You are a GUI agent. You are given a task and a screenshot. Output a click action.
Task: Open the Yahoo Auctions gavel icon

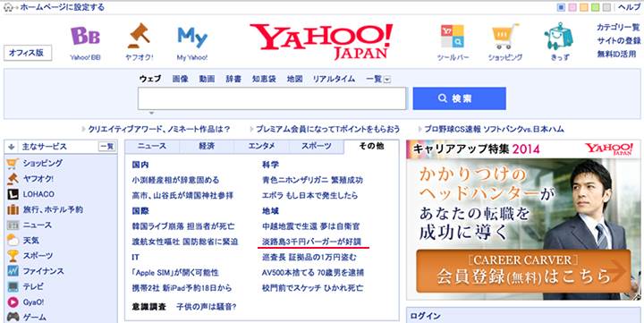point(140,36)
